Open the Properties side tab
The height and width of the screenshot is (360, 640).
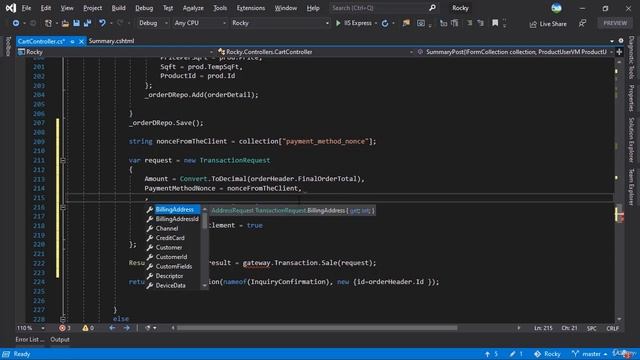pos(631,98)
